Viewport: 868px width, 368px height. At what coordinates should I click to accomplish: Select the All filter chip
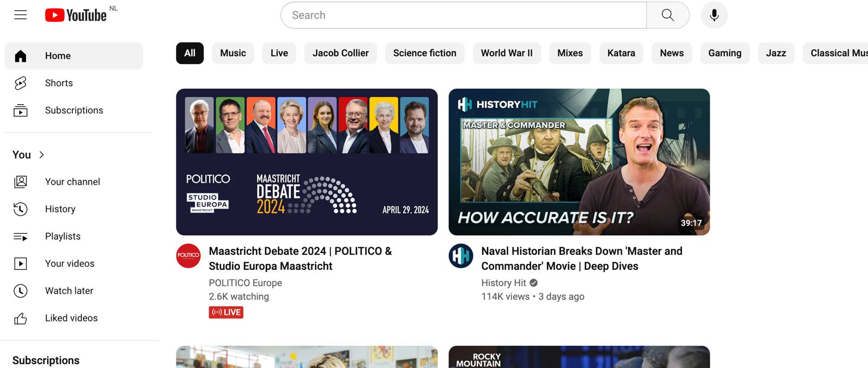(x=190, y=53)
